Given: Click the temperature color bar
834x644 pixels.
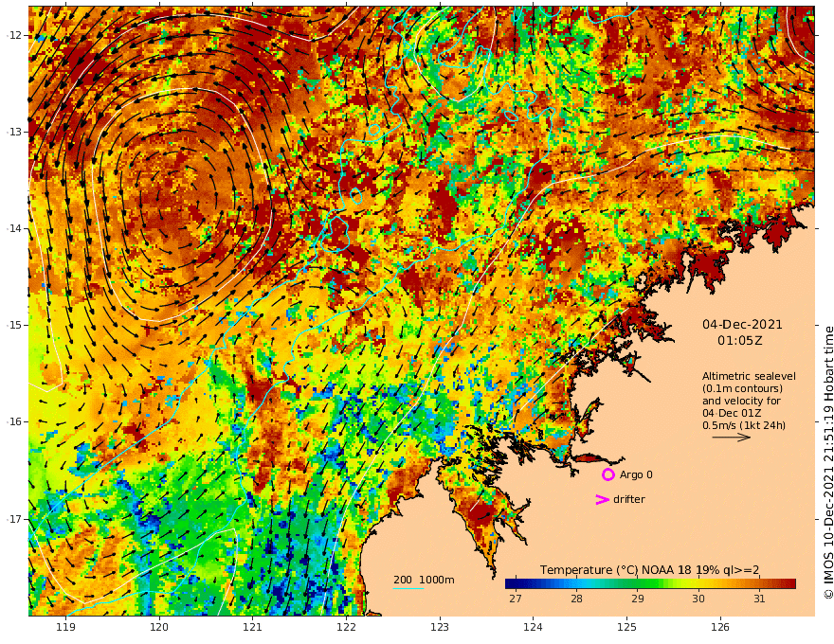Looking at the screenshot, I should (650, 583).
